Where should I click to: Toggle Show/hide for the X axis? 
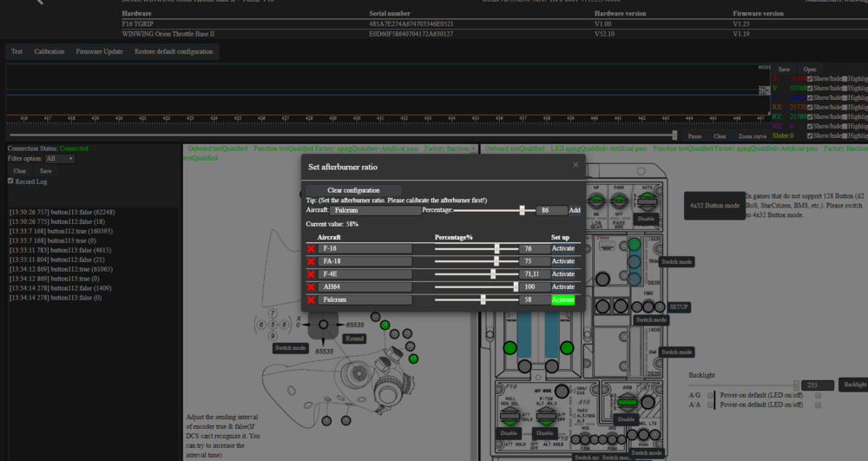pos(810,79)
